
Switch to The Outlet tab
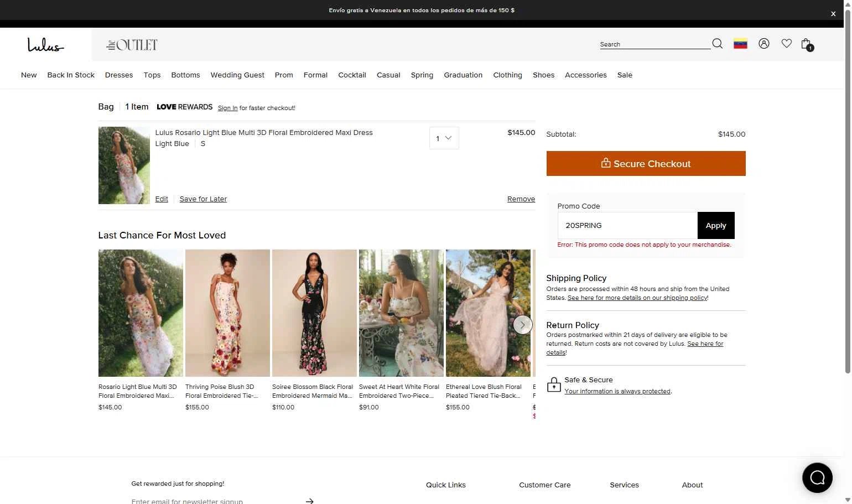[x=132, y=45]
